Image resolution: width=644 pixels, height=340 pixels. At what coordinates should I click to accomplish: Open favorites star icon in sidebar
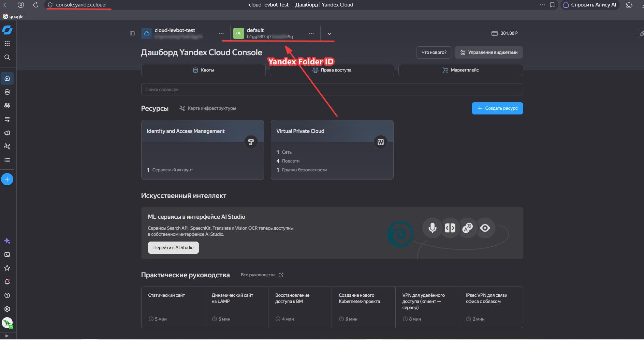[7, 268]
